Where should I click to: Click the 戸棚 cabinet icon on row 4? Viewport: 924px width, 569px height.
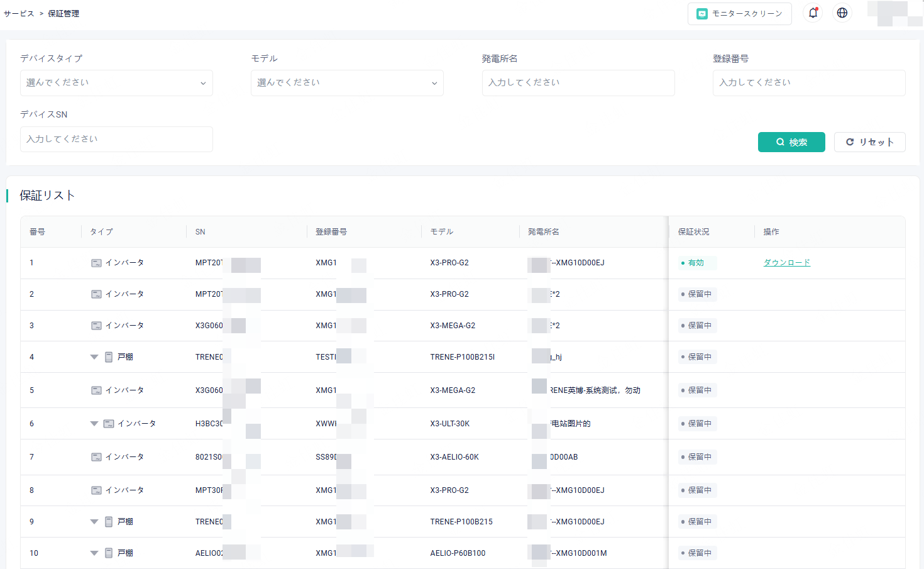click(x=109, y=356)
